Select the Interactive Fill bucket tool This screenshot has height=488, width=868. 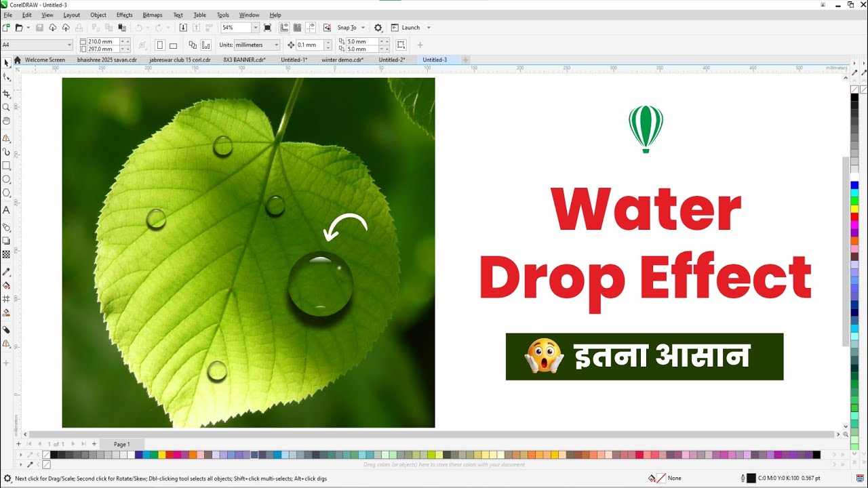point(7,285)
